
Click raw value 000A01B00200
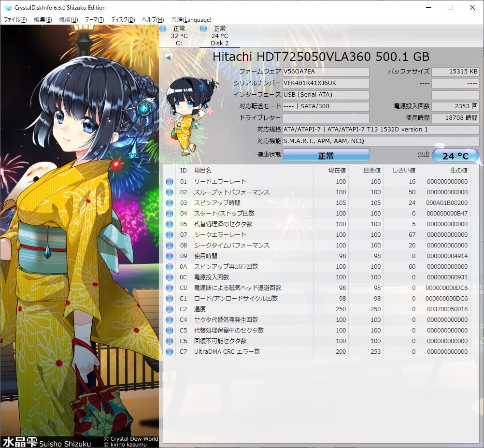pos(447,203)
